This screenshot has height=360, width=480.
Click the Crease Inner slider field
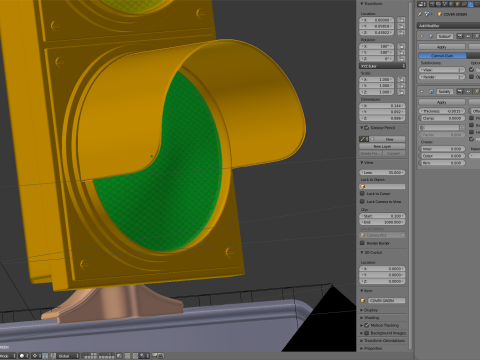point(442,149)
